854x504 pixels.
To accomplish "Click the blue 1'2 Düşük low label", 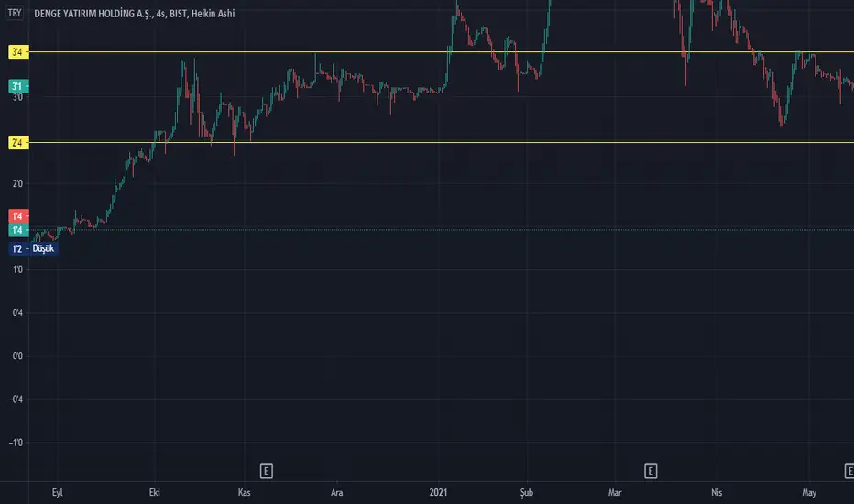I will coord(33,248).
